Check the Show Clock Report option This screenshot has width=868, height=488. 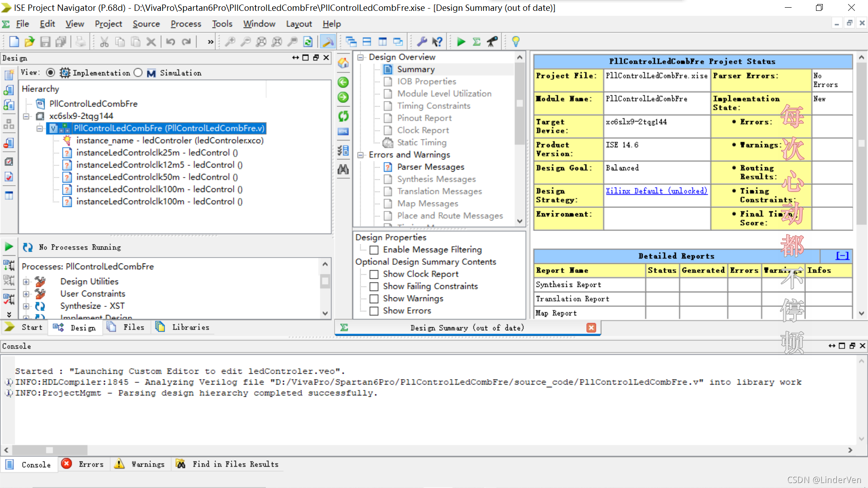coord(374,274)
